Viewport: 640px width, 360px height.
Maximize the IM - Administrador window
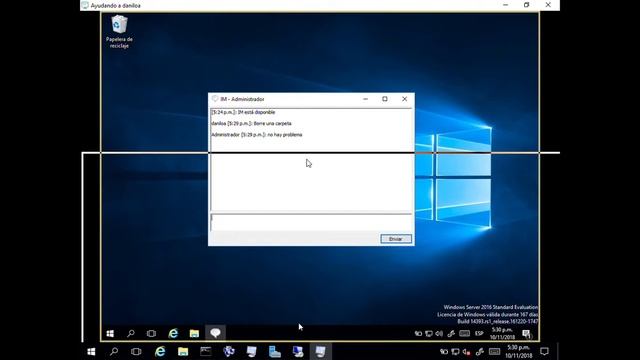(x=385, y=99)
